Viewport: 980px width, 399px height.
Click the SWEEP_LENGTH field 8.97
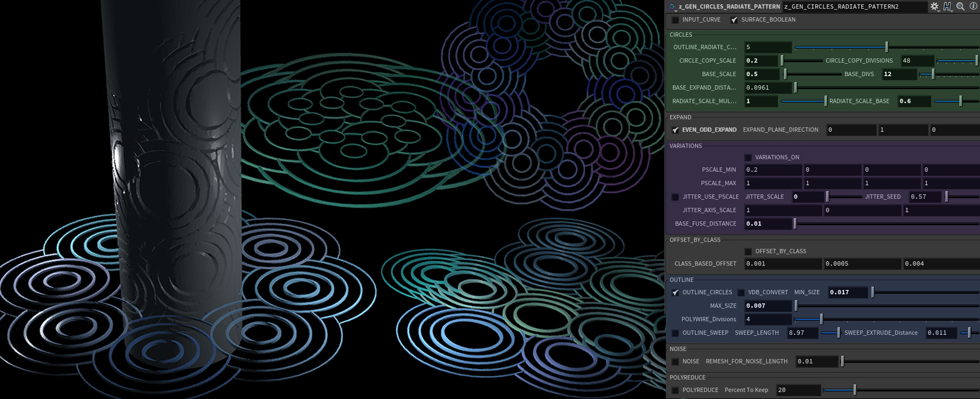[803, 333]
